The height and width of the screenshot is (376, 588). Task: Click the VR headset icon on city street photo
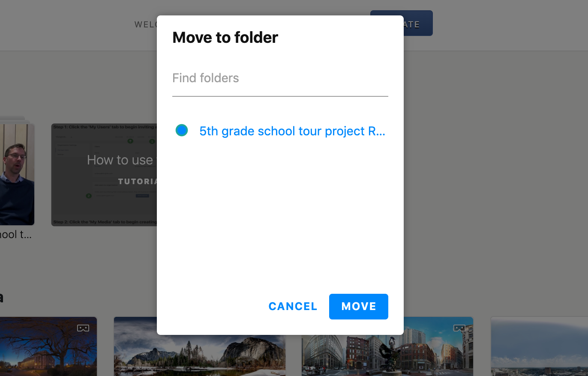tap(459, 328)
